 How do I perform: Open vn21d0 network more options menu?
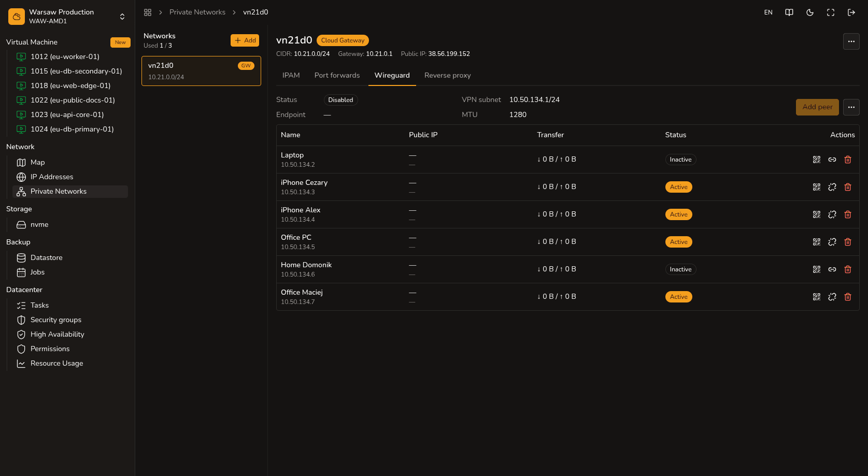point(851,41)
